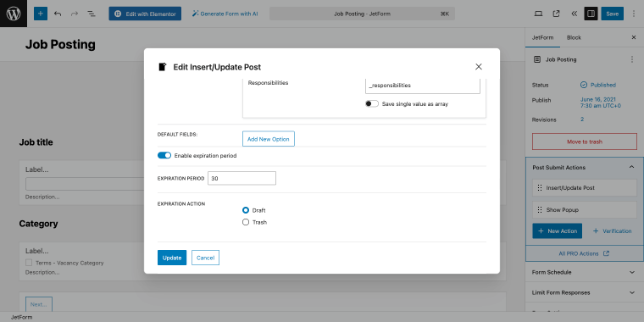View form in new tab icon
This screenshot has width=644, height=322.
click(556, 14)
